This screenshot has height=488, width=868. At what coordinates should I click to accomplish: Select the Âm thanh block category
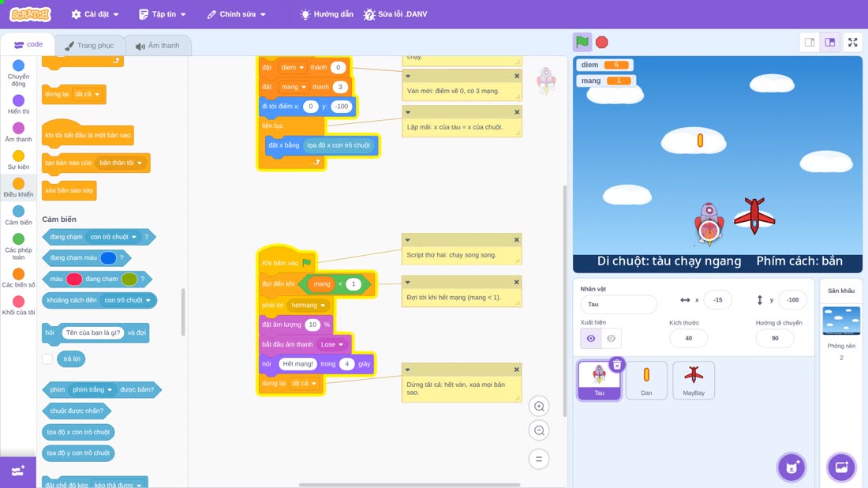pos(18,132)
